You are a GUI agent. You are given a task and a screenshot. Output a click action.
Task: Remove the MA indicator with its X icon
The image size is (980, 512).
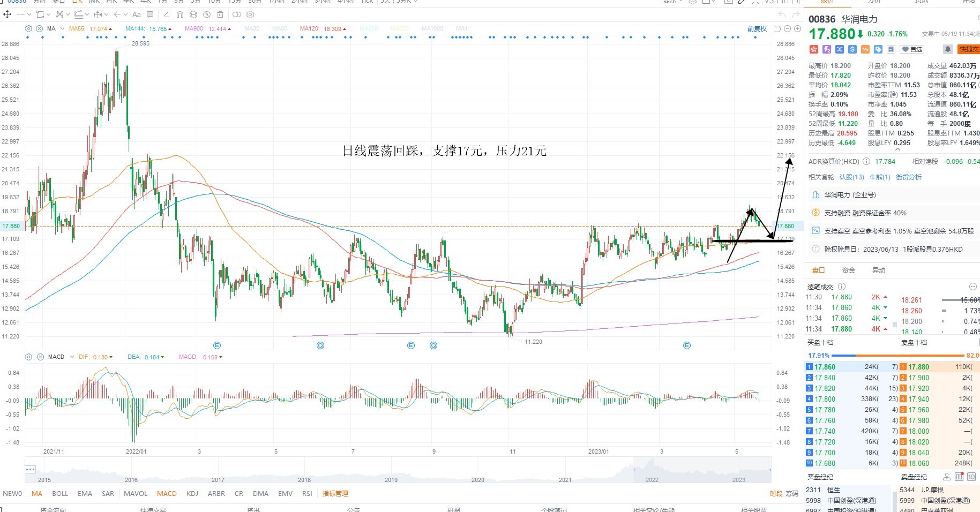pos(40,28)
